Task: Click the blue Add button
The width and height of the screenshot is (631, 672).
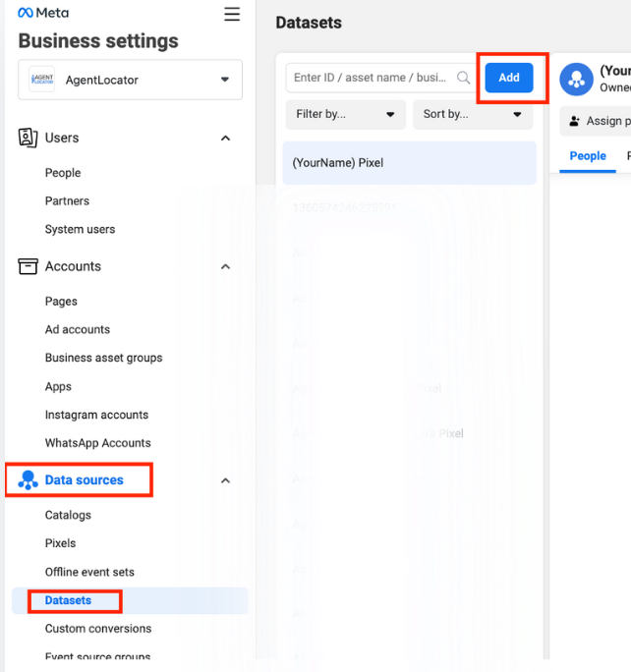Action: [509, 78]
